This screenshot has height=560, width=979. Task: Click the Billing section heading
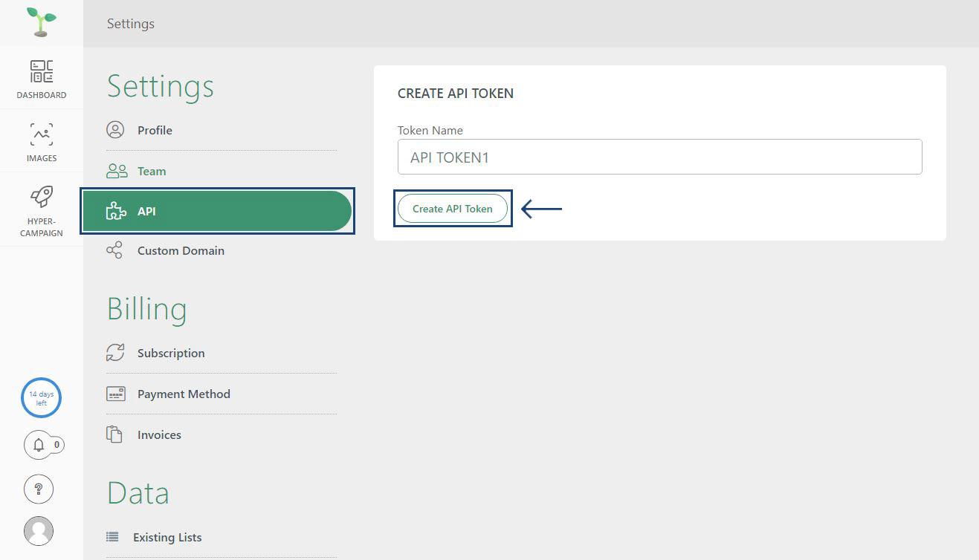(147, 309)
